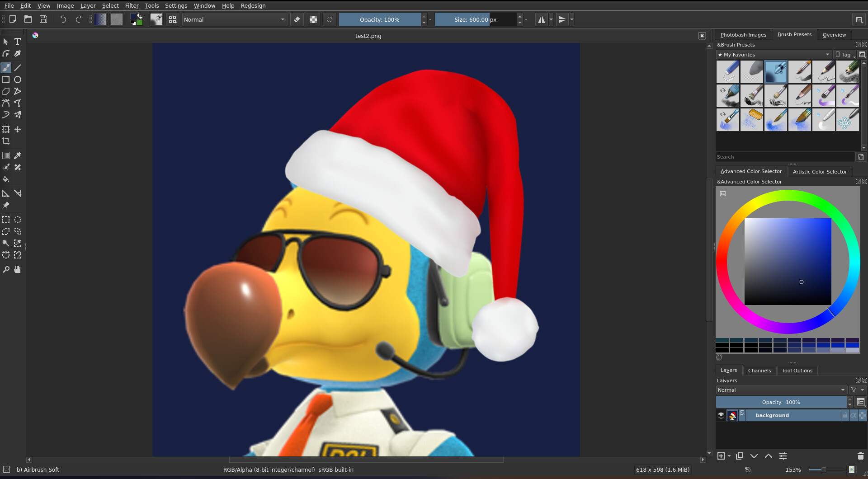
Task: Open the My Favorites brush tag dropdown
Action: pyautogui.click(x=774, y=55)
